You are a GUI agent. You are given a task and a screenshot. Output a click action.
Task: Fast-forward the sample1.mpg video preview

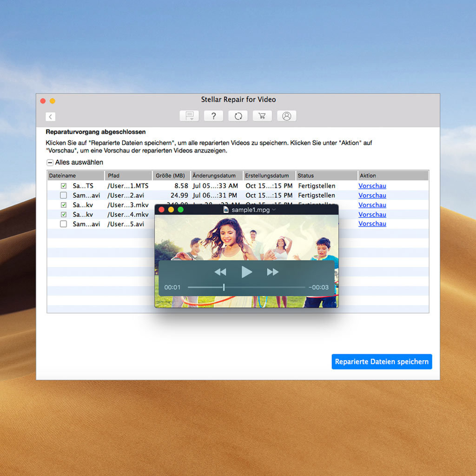click(x=272, y=271)
